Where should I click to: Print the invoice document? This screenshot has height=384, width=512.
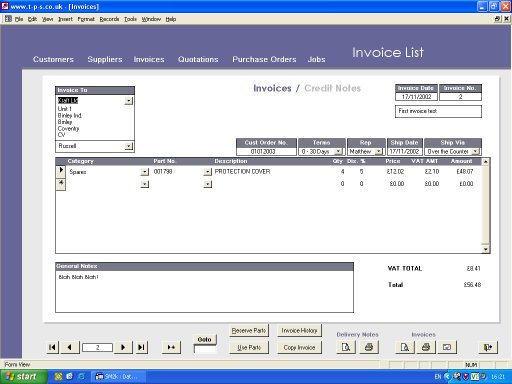coord(426,347)
